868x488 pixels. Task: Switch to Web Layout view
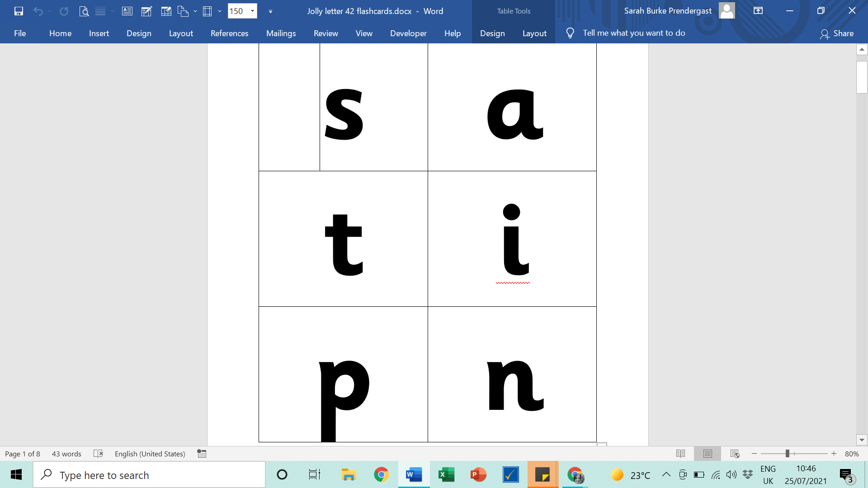coord(735,454)
